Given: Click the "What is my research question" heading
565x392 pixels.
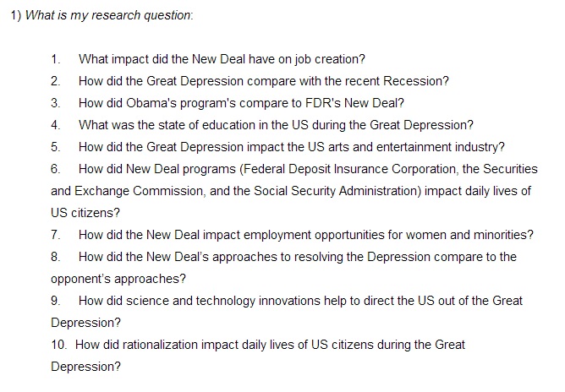Looking at the screenshot, I should 110,16.
